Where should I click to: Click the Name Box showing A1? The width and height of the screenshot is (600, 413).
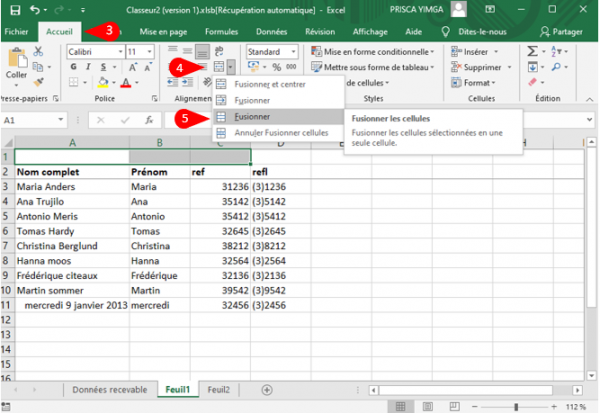30,120
